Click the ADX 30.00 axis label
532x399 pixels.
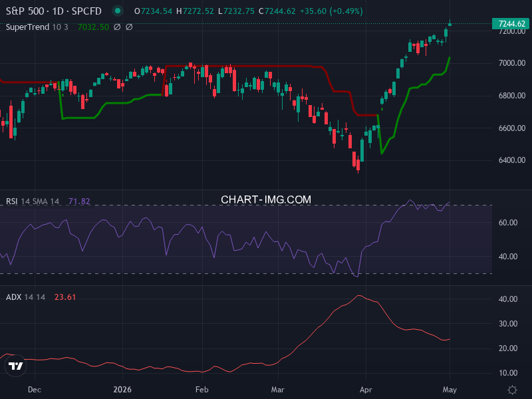pos(508,324)
